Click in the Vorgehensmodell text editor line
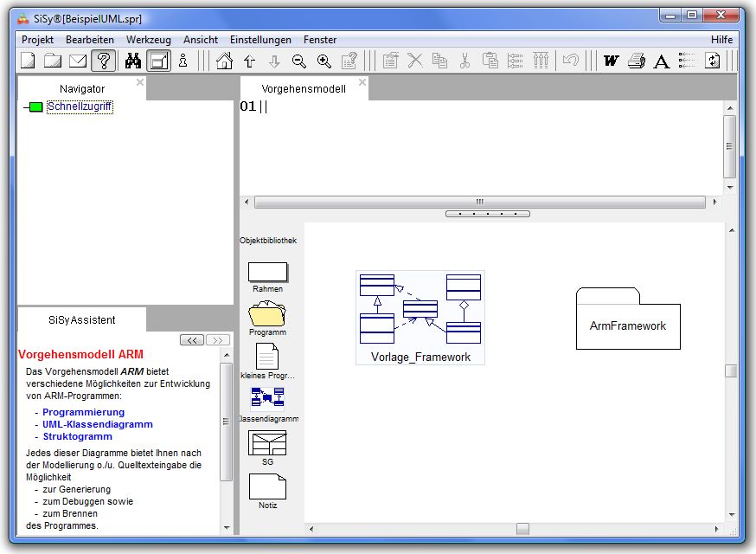Screen dimensions: 756x554 [x=481, y=106]
